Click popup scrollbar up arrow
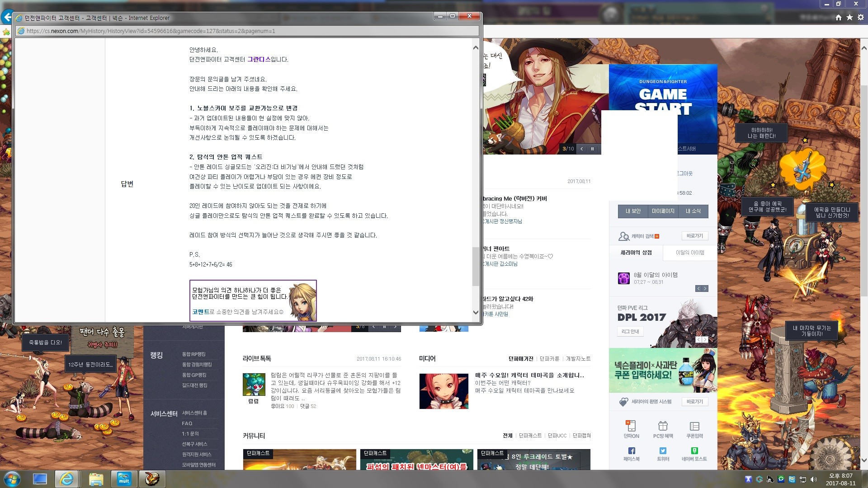The height and width of the screenshot is (488, 868). point(476,47)
